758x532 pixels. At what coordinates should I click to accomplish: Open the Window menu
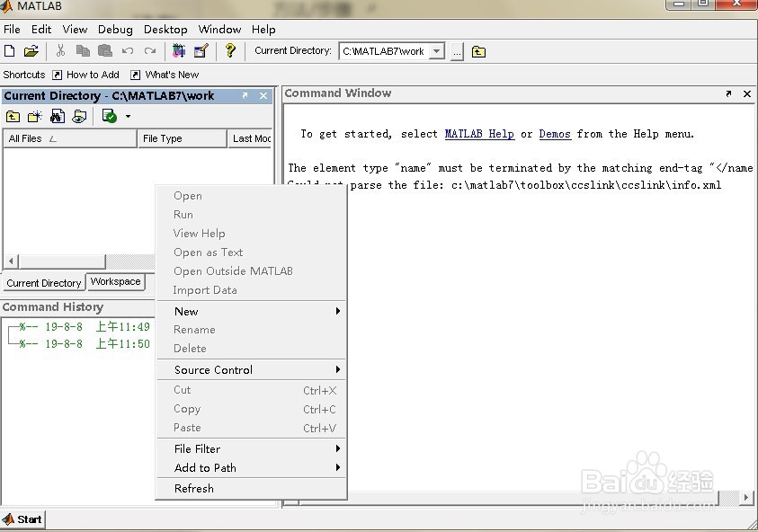coord(219,30)
